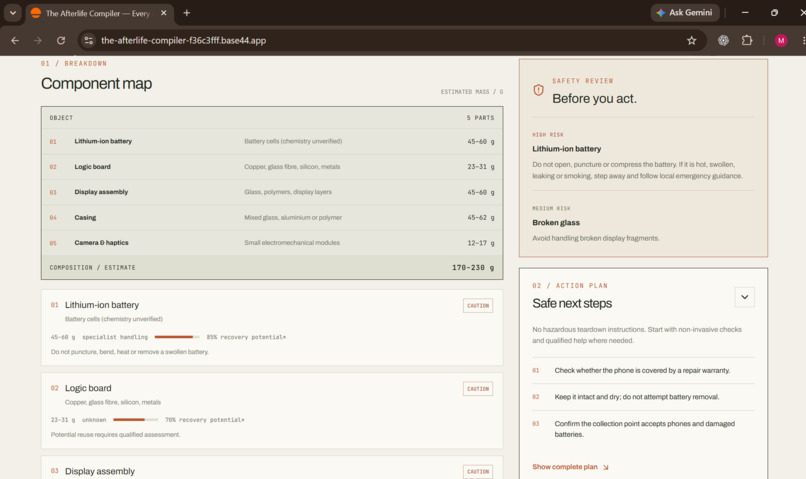
Task: Click the arrow beside Show complete plan
Action: pos(606,467)
